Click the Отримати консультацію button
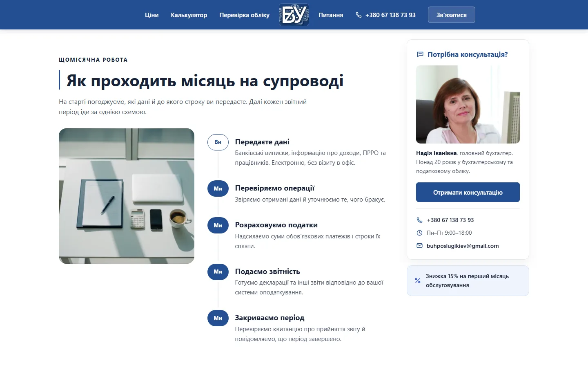 [468, 192]
